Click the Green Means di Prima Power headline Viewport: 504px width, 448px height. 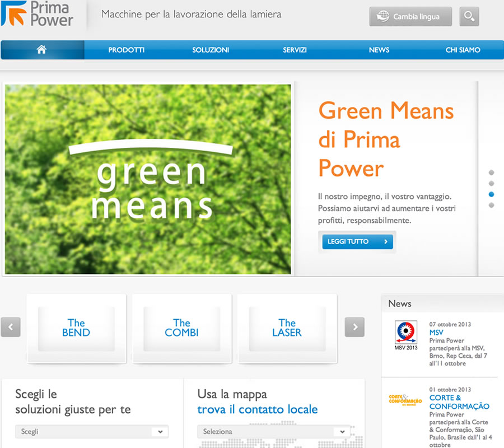point(386,139)
